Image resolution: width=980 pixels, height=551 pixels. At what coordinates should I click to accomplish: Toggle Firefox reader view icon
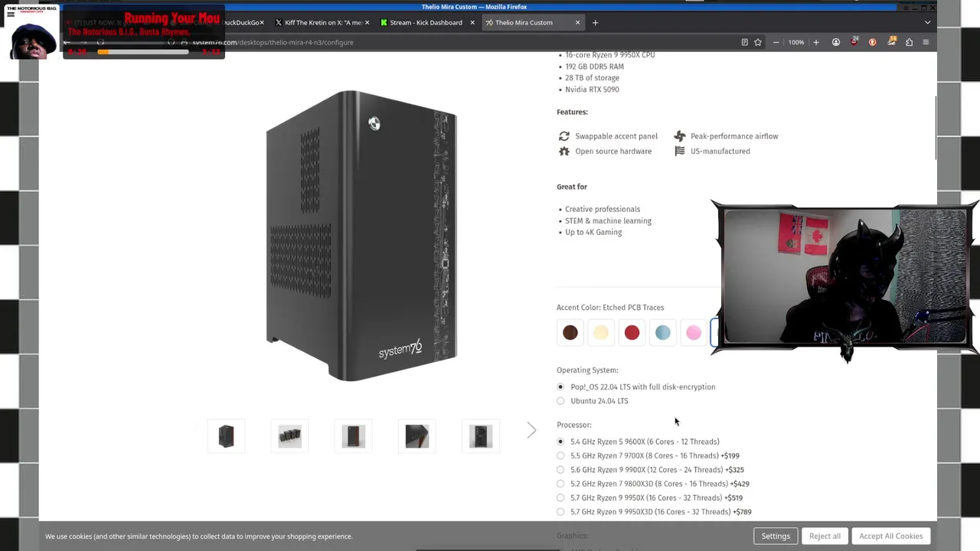point(744,42)
